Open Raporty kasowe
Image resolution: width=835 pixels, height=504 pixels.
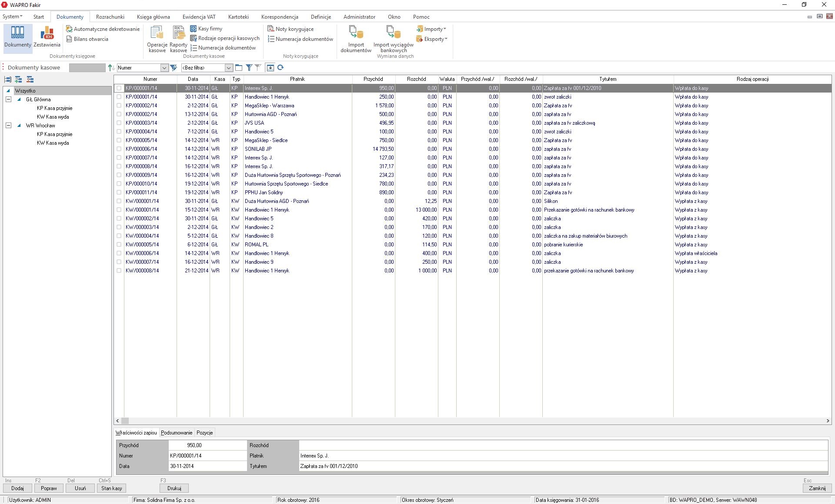click(x=178, y=39)
